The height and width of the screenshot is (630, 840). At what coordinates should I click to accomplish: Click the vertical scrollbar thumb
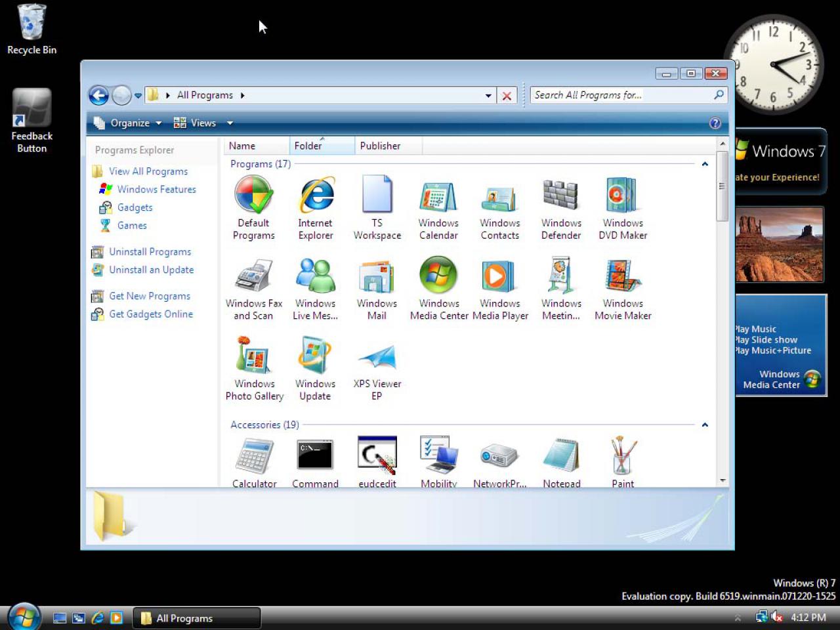[723, 186]
